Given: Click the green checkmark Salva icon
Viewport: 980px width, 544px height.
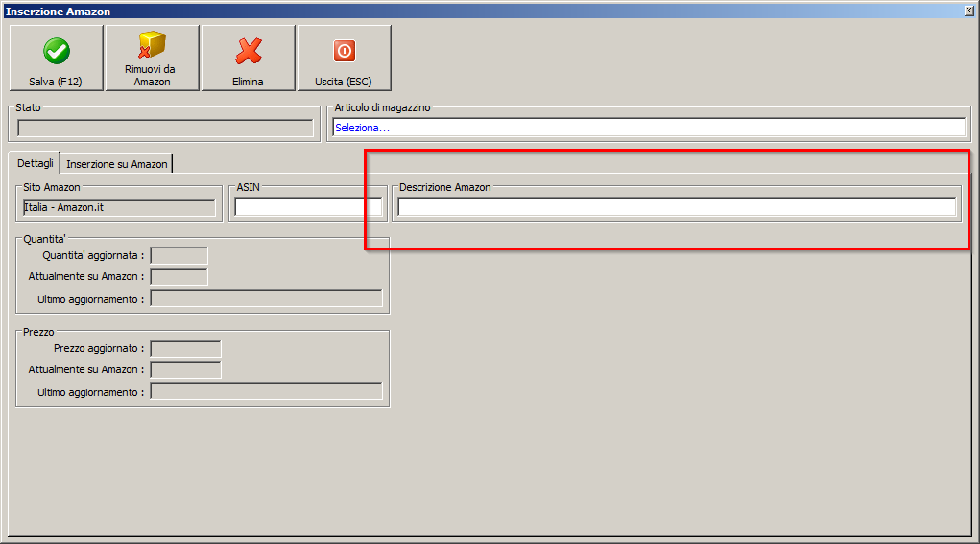Looking at the screenshot, I should pos(57,51).
